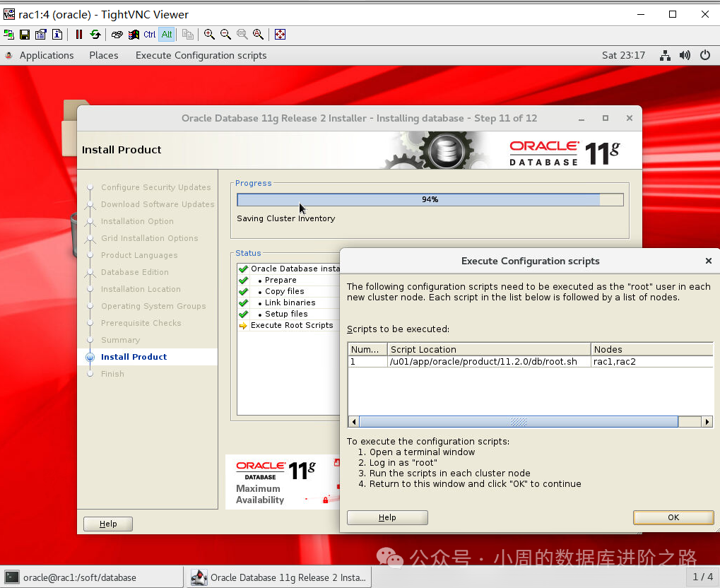Click OK in Execute Configuration scripts dialog
Viewport: 720px width, 588px height.
673,517
